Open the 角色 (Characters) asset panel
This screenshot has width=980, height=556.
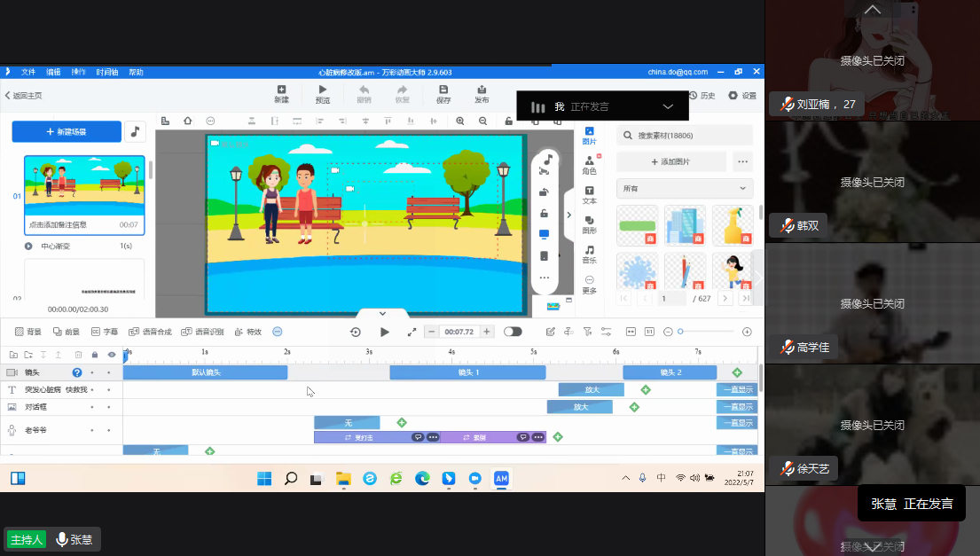coord(590,165)
